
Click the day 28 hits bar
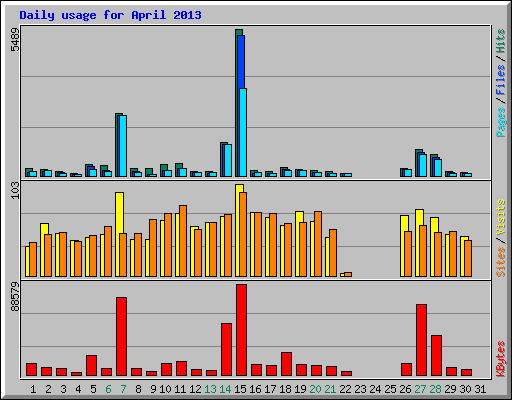point(432,165)
